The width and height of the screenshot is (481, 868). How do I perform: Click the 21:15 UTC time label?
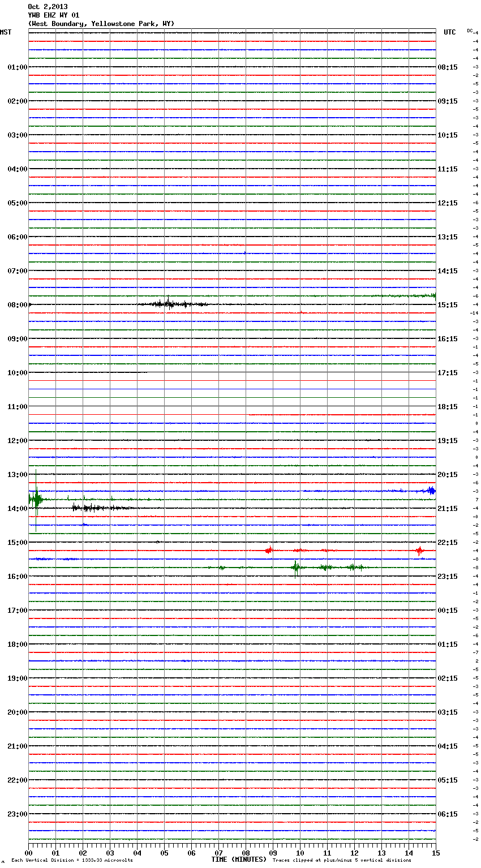tap(448, 509)
